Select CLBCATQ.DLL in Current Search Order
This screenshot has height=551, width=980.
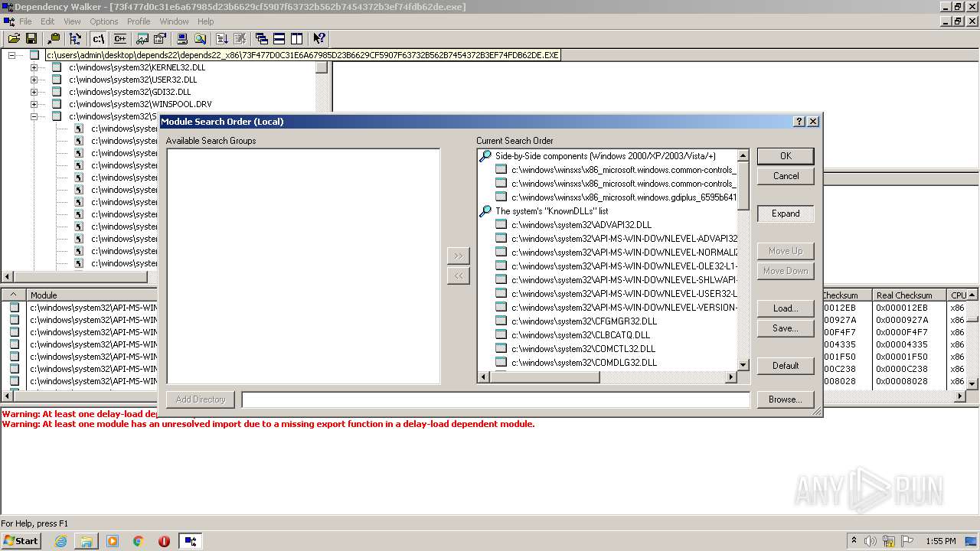click(x=580, y=335)
